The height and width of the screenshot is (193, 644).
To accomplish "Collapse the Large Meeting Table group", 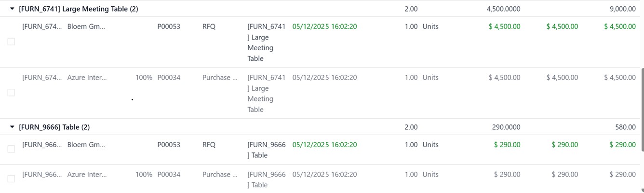I will (x=12, y=9).
